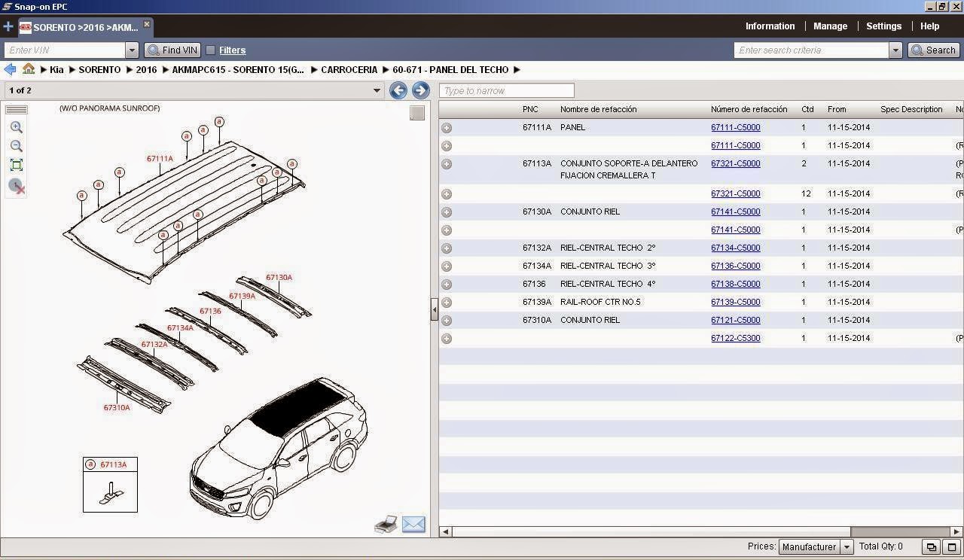Viewport: 964px width, 560px height.
Task: Click the Search button
Action: coord(933,50)
